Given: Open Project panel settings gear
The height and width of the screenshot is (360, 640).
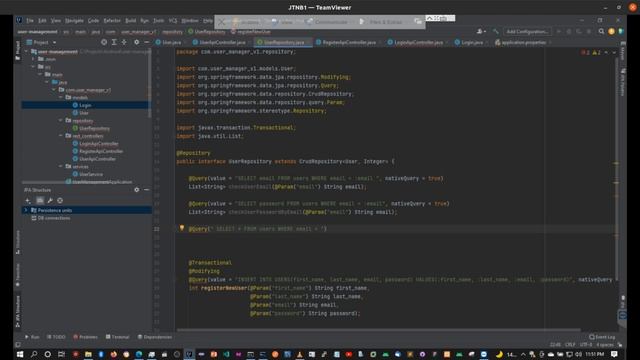Looking at the screenshot, I should [x=136, y=42].
